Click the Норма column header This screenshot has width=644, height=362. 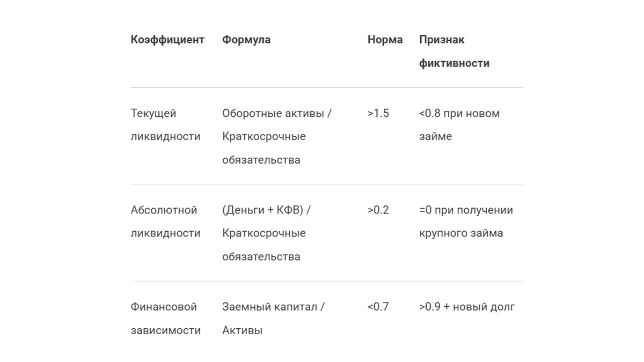(x=385, y=40)
